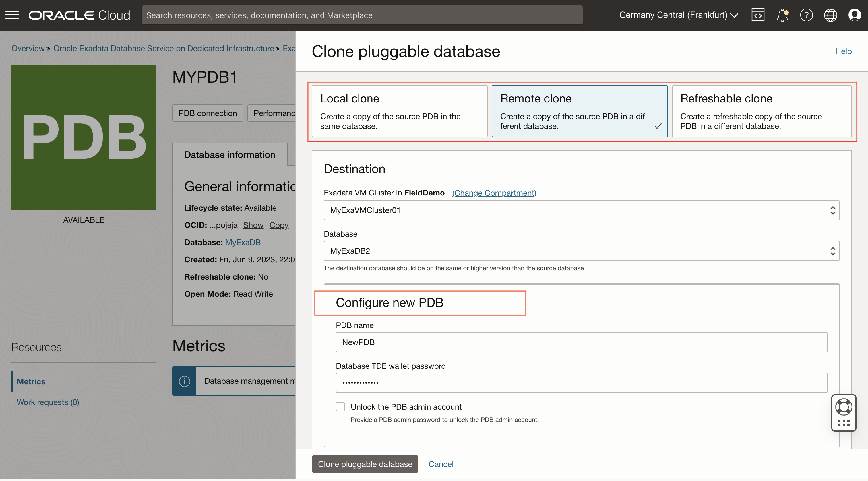Screen dimensions: 868x481
Task: Switch to the Database information tab
Action: coord(229,155)
